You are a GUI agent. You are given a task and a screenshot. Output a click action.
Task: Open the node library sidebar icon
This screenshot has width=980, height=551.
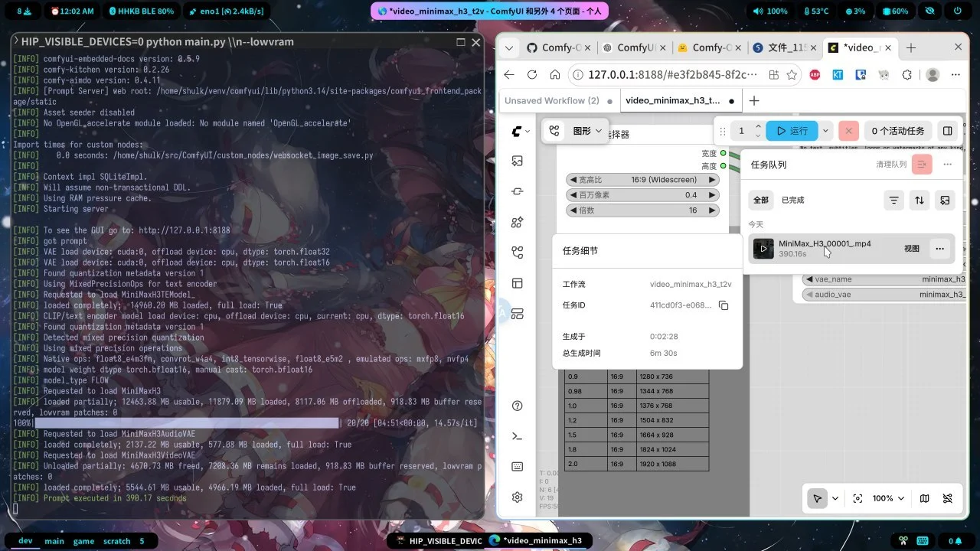pyautogui.click(x=518, y=191)
